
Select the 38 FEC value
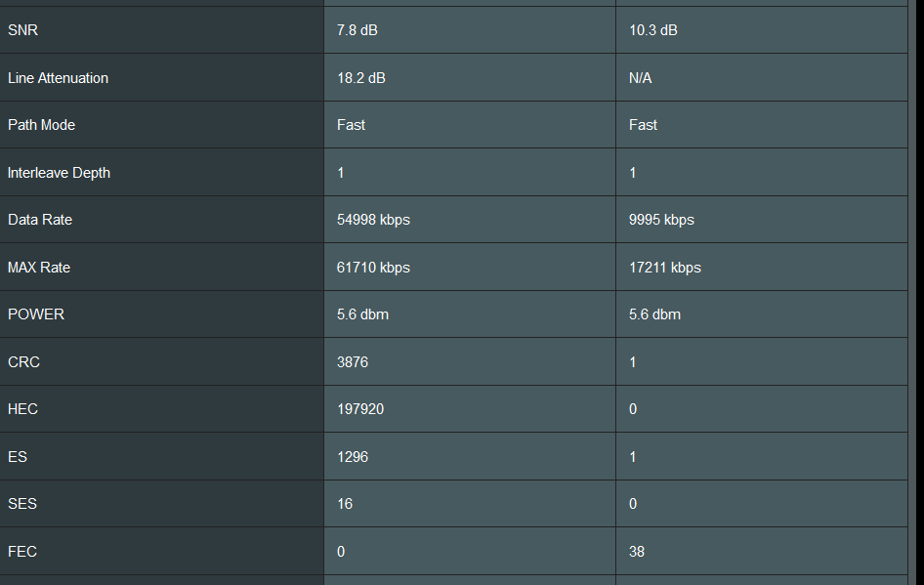pyautogui.click(x=637, y=552)
